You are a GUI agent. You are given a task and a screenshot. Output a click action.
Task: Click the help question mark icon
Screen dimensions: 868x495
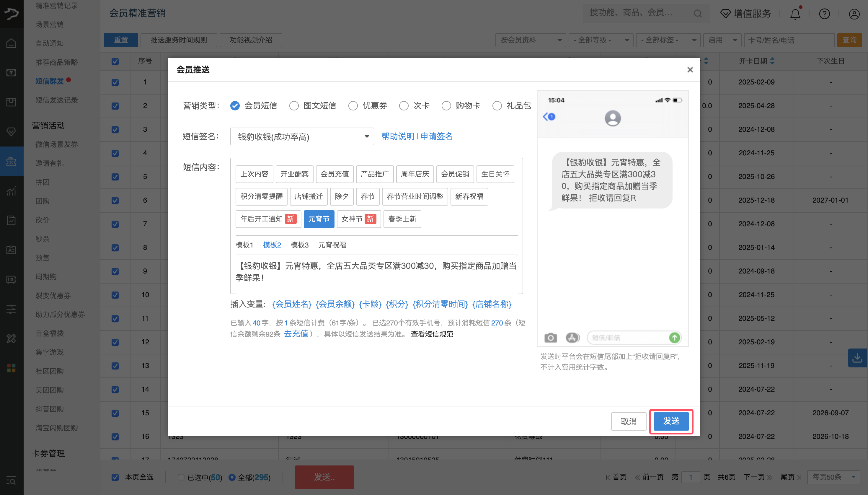click(824, 14)
